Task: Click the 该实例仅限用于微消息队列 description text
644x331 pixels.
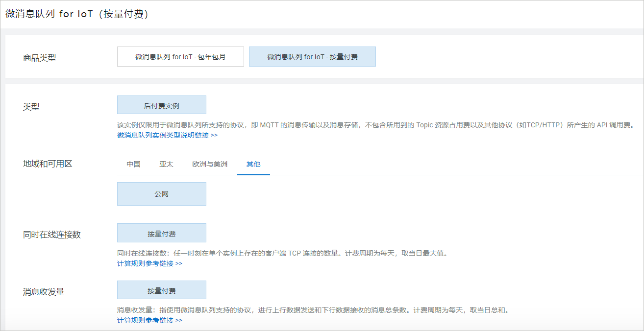Action: click(x=376, y=125)
